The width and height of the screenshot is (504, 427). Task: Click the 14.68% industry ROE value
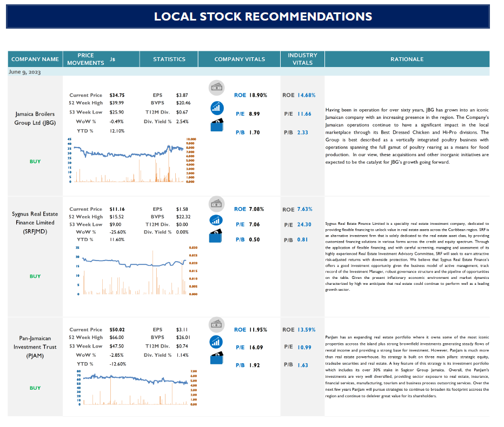point(306,95)
